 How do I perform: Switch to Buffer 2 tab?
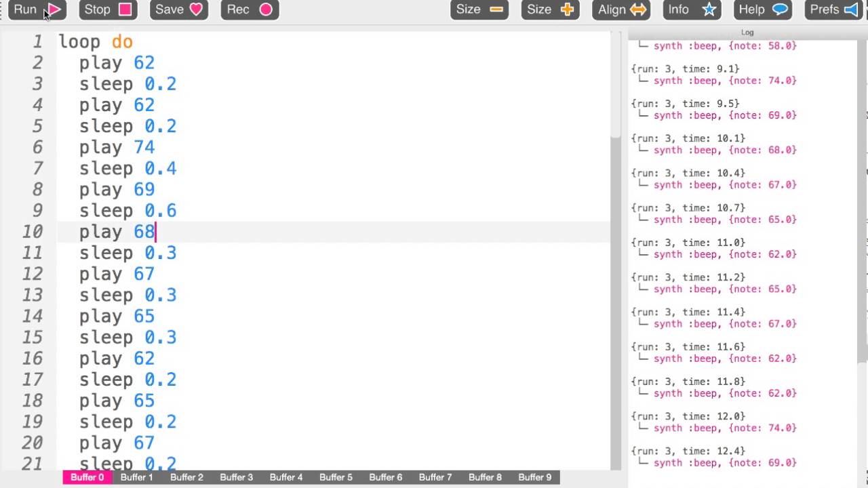[x=186, y=477]
